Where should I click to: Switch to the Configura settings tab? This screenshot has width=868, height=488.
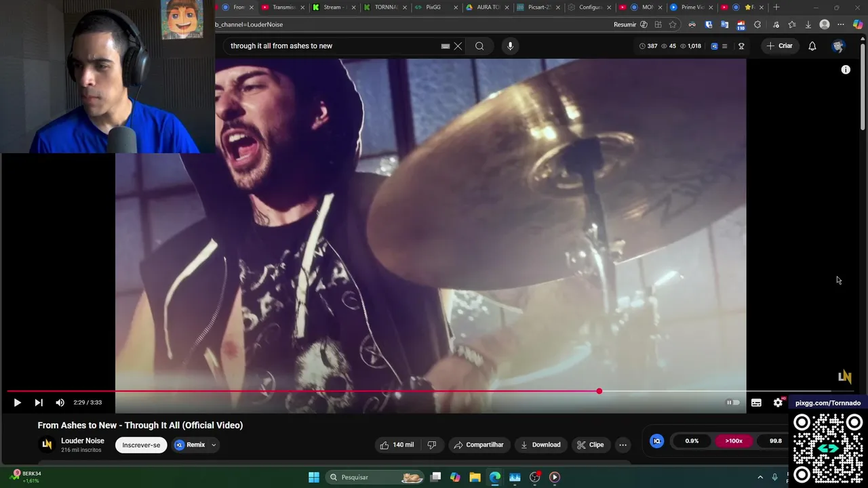point(589,7)
